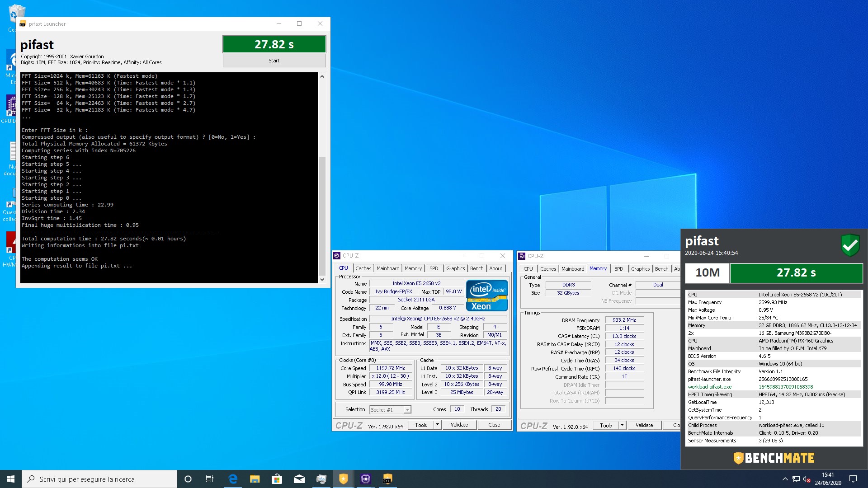
Task: Click the pifast console scrollbar up arrow
Action: coord(322,76)
